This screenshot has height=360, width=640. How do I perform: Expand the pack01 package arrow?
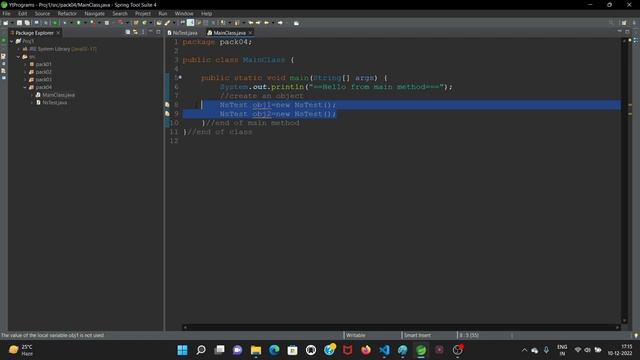(25, 64)
